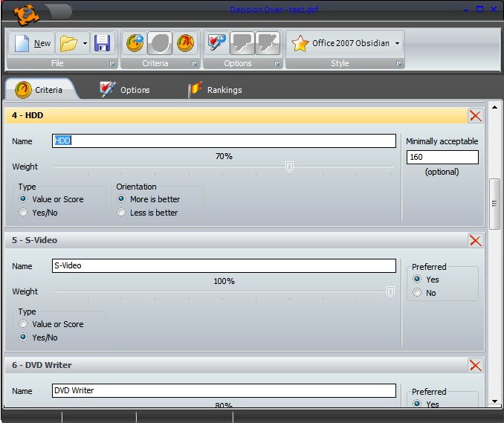Viewport: 504px width, 423px height.
Task: Click the Options tab pencil icon
Action: click(x=107, y=89)
